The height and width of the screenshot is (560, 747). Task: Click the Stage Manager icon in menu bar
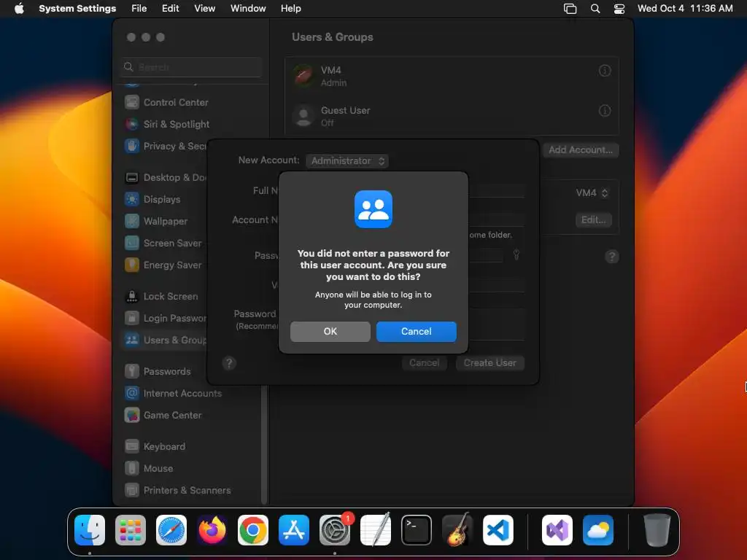(x=570, y=9)
